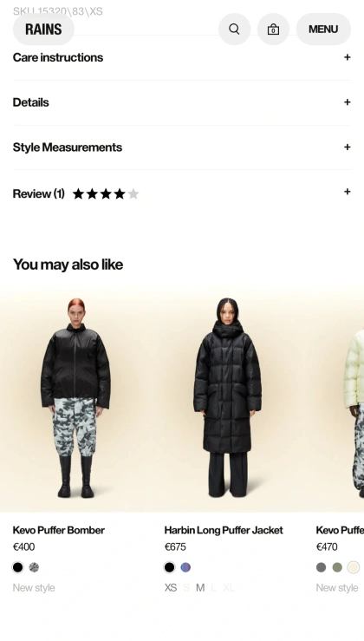The height and width of the screenshot is (641, 364).
Task: Expand the Review (1) section
Action: (182, 193)
